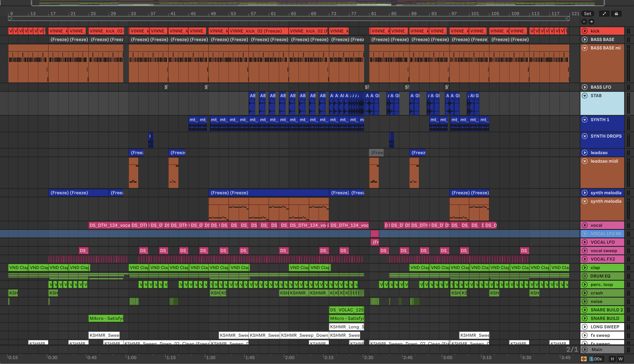Click the bar 81 ruler marker
The width and height of the screenshot is (634, 364).
click(x=373, y=14)
